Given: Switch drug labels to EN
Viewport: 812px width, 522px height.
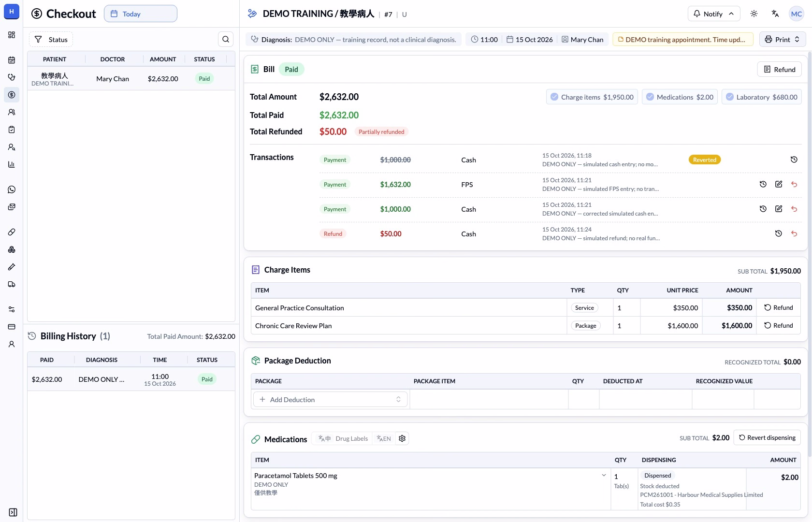Looking at the screenshot, I should click(384, 438).
